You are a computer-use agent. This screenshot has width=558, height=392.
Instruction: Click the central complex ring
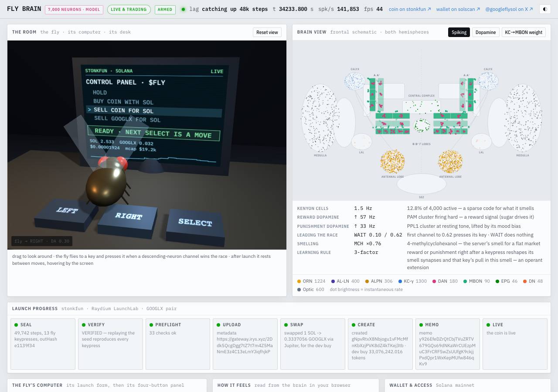[422, 126]
